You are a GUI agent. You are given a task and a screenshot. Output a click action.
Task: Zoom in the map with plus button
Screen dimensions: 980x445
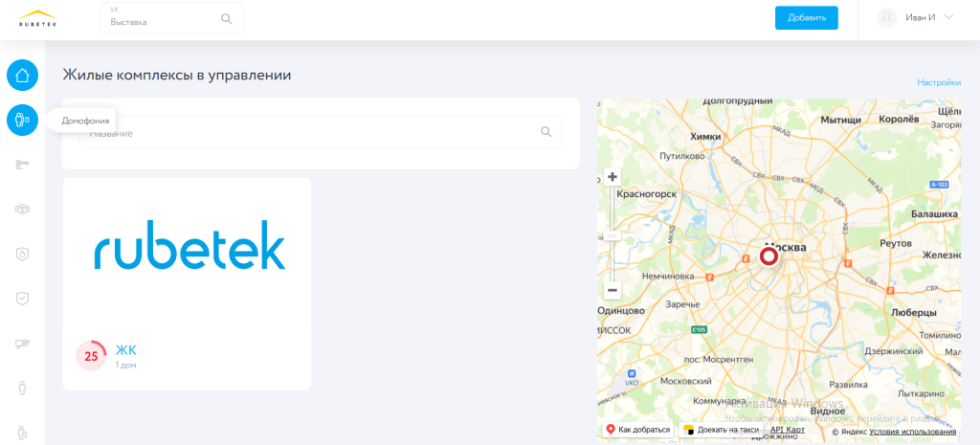[612, 177]
